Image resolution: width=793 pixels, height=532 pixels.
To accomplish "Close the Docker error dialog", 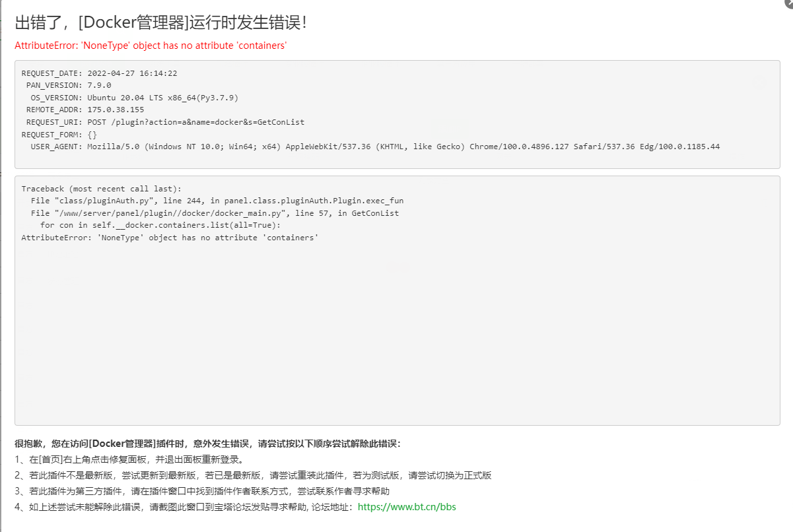I will (790, 2).
